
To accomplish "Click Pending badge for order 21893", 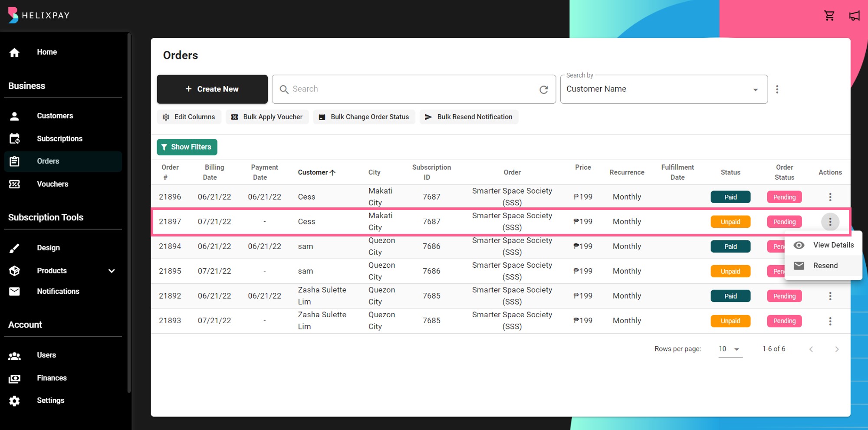I will (x=784, y=321).
